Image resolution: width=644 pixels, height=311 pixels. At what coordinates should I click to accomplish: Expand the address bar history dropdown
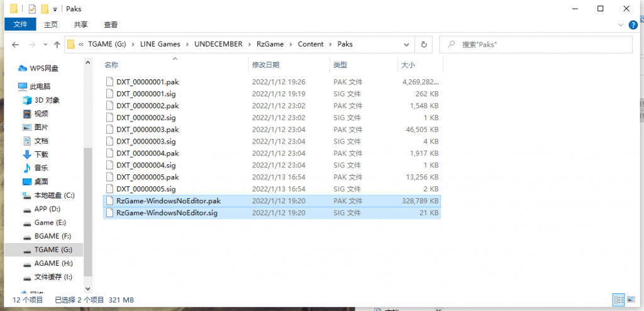tap(406, 44)
